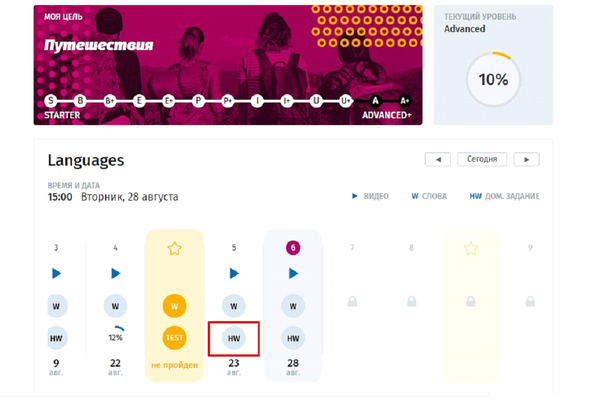Open words icon for lesson 4
The height and width of the screenshot is (400, 600).
coord(116,306)
